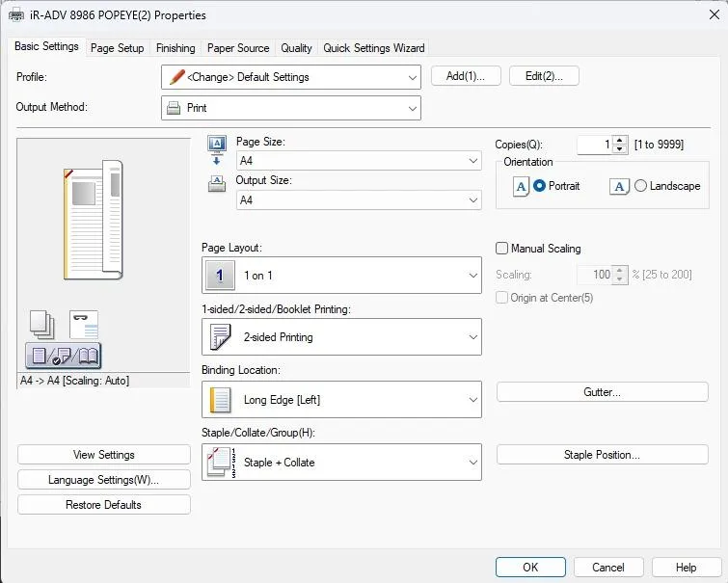Click the 1-sided/2-sided/booklet switch icon in the preview
Screen dimensions: 728x583
pyautogui.click(x=63, y=356)
